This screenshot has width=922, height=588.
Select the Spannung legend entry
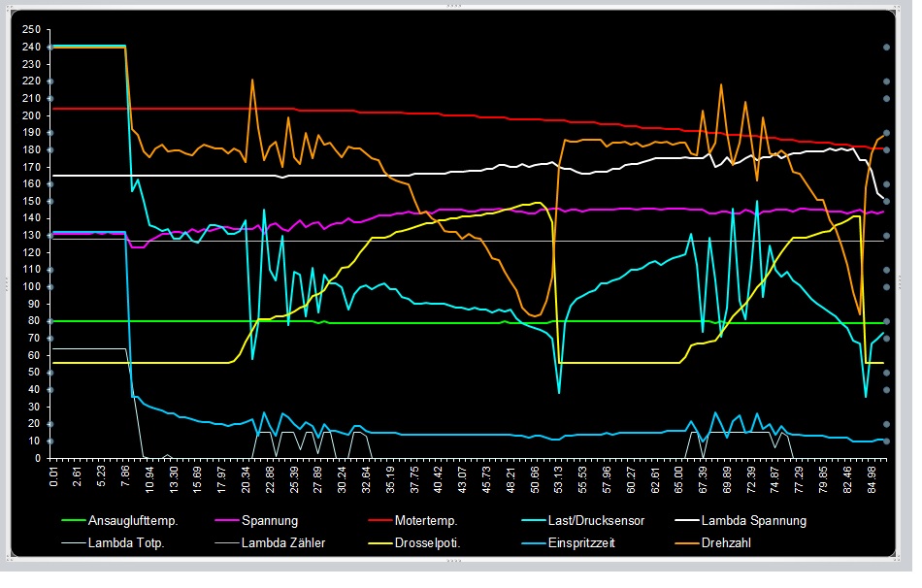point(270,521)
